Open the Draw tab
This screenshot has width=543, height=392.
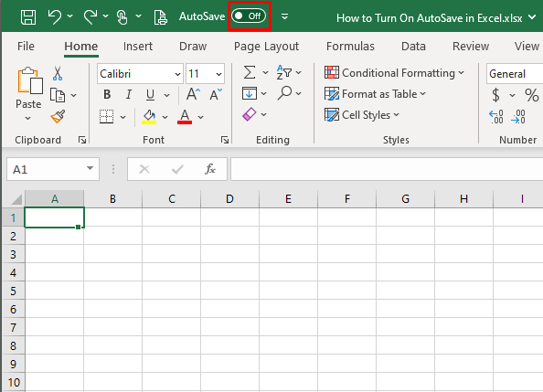(x=193, y=46)
